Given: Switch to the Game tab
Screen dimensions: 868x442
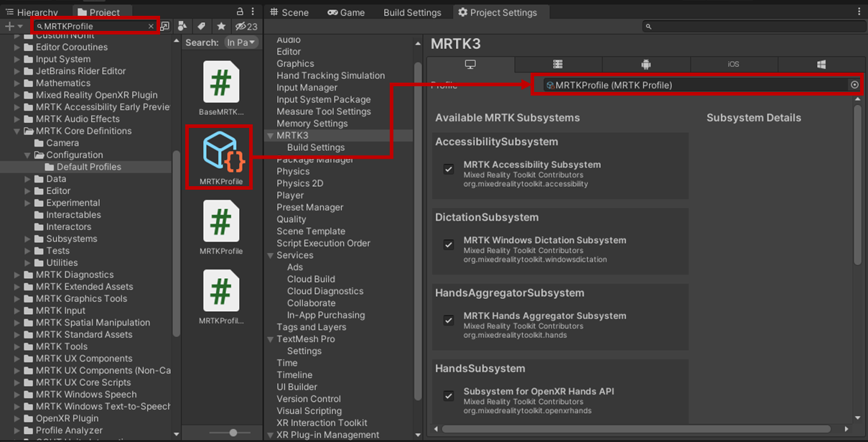Looking at the screenshot, I should point(346,12).
